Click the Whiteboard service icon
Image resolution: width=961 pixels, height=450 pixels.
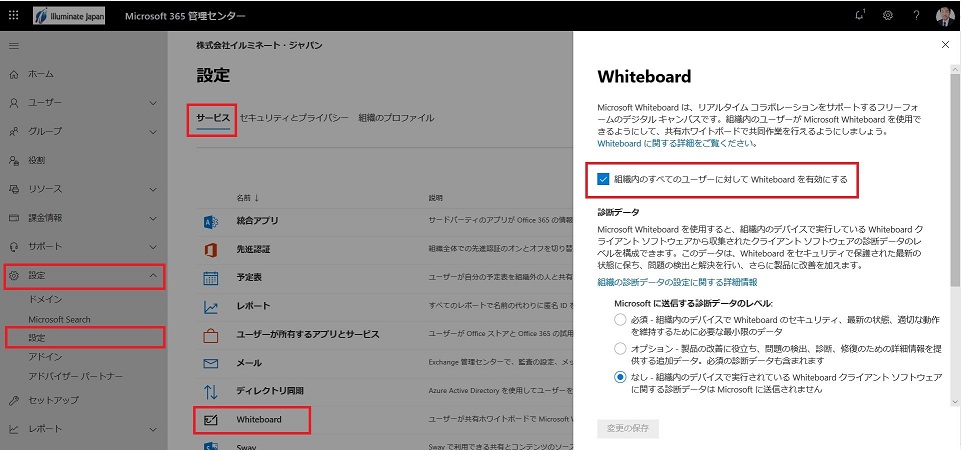tap(210, 420)
